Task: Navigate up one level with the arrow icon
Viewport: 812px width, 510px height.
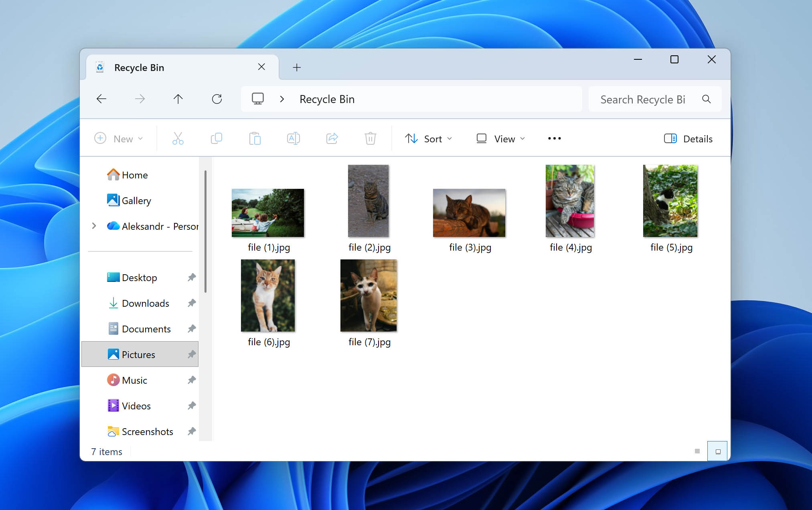Action: click(178, 99)
